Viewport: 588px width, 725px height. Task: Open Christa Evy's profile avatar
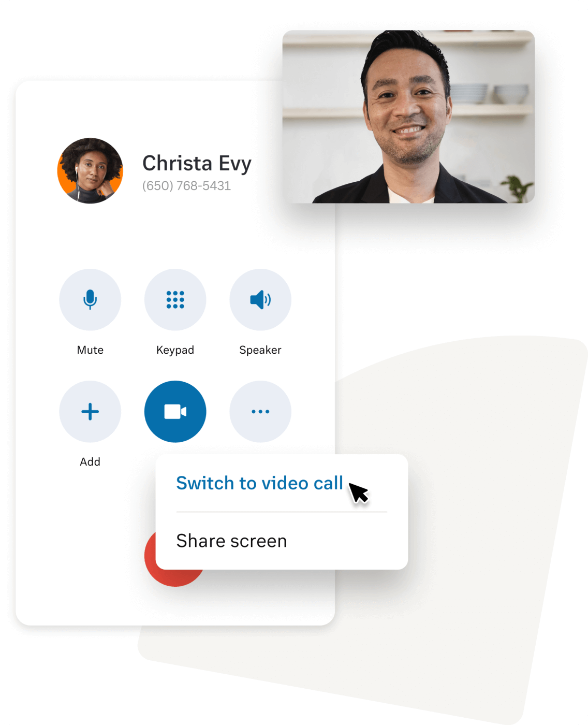[90, 170]
